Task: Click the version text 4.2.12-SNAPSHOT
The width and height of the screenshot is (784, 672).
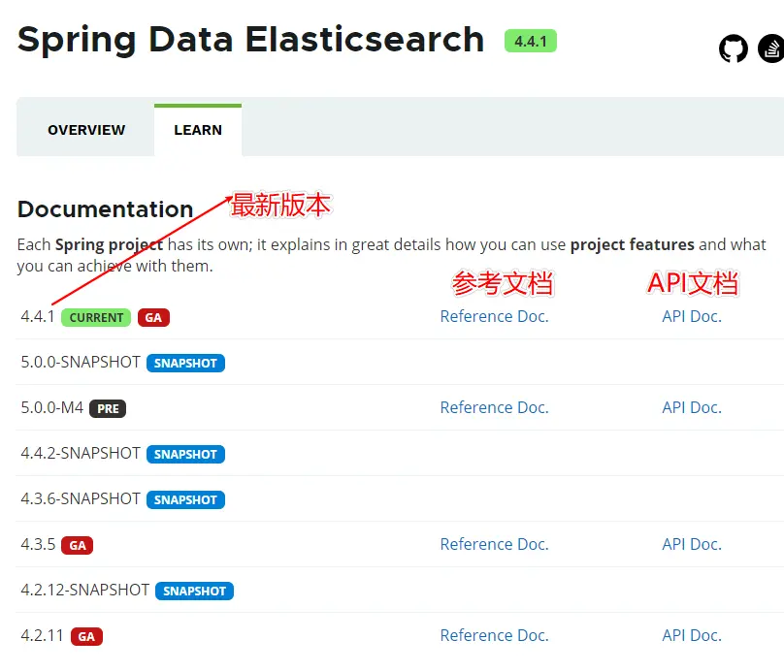Action: (85, 590)
